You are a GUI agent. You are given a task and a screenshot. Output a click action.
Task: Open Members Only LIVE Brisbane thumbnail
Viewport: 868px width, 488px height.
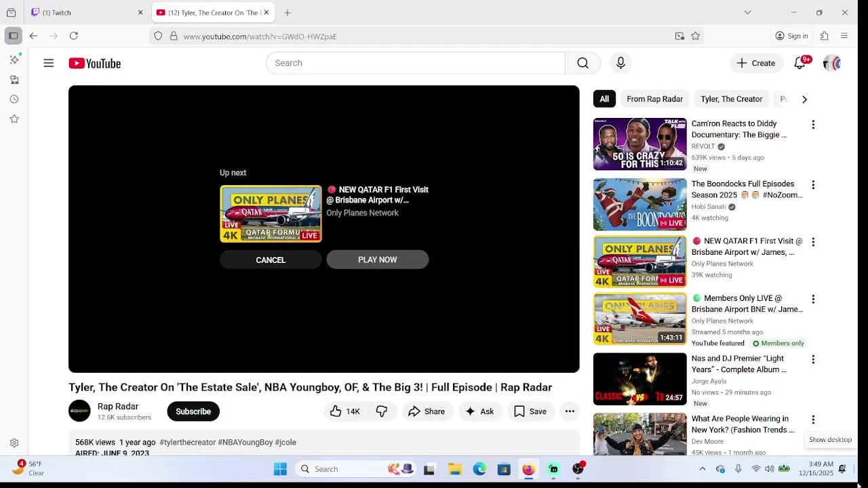(x=639, y=319)
